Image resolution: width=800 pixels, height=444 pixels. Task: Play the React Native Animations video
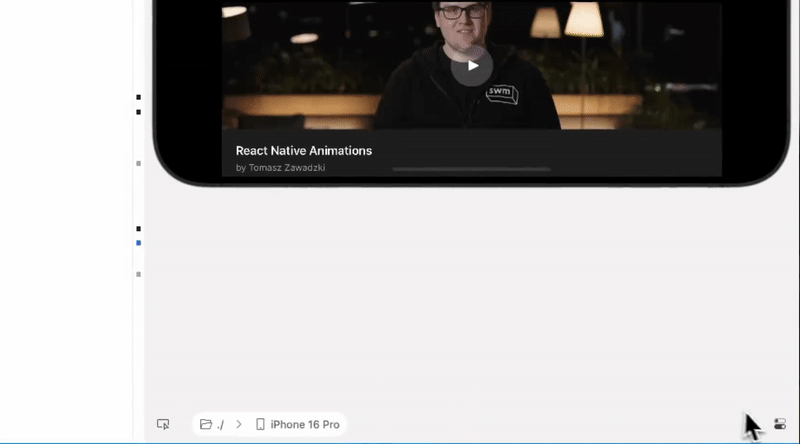pyautogui.click(x=471, y=66)
